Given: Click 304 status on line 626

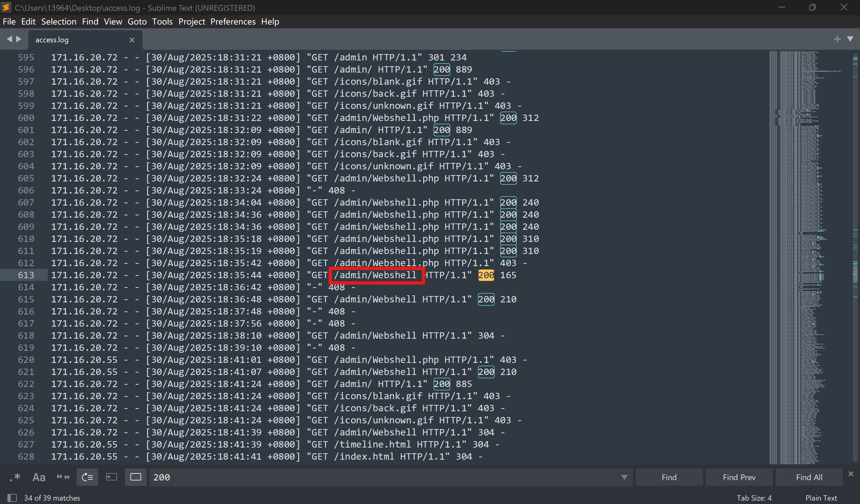Looking at the screenshot, I should (486, 432).
